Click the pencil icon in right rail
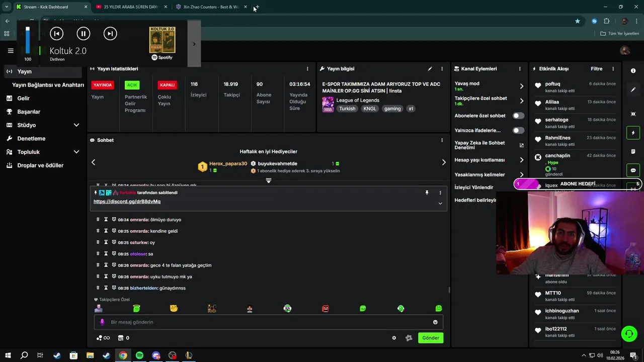This screenshot has width=644, height=362. pos(633,89)
